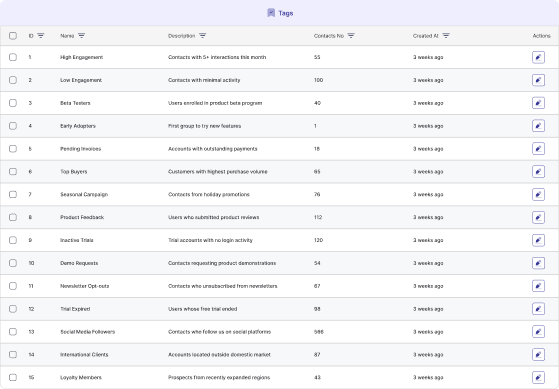Image resolution: width=559 pixels, height=389 pixels.
Task: Click the Name column header label
Action: click(x=67, y=36)
